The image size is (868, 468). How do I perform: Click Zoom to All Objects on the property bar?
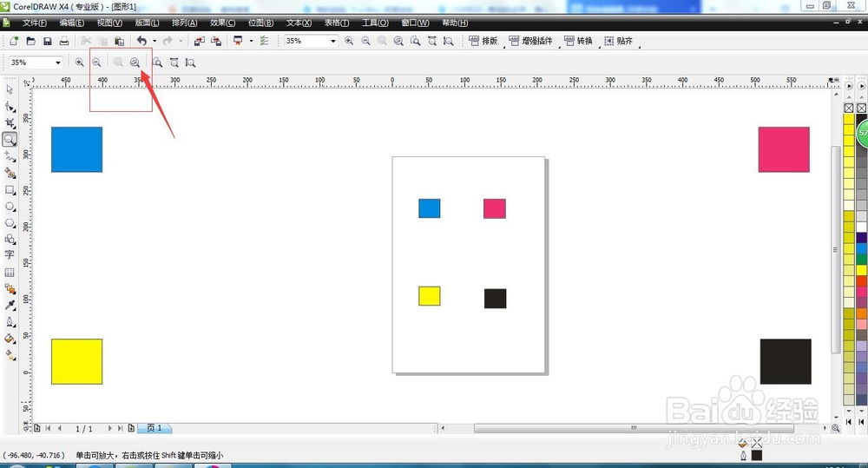pos(135,63)
